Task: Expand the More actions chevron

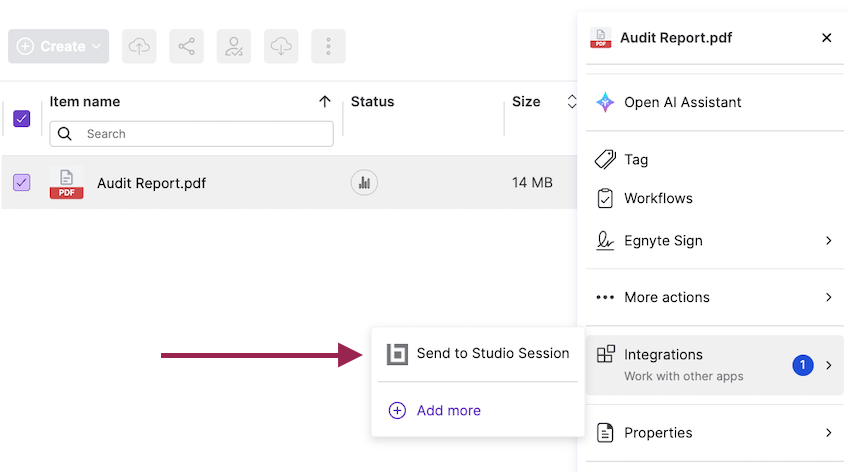Action: 829,297
